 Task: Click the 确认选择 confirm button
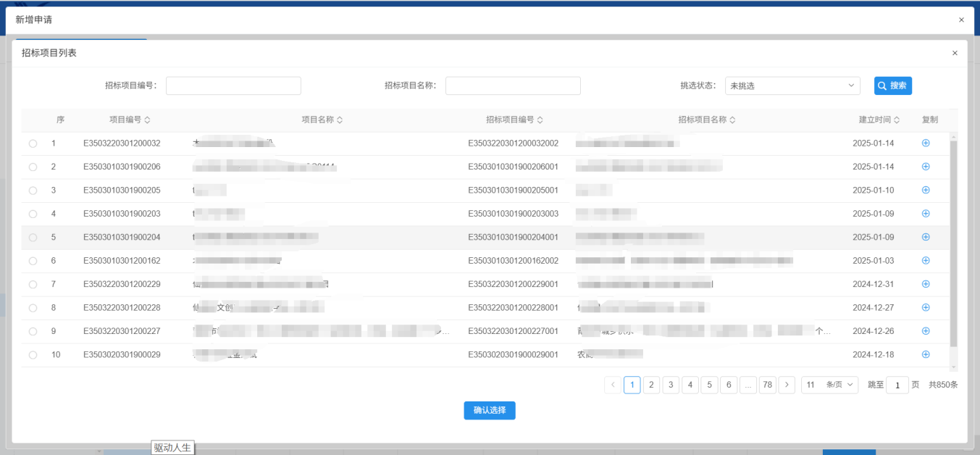490,410
